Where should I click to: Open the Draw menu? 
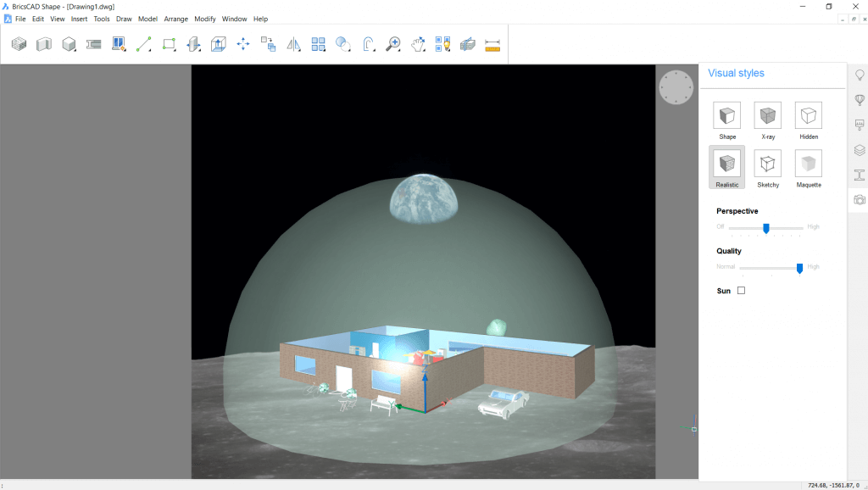(x=124, y=19)
